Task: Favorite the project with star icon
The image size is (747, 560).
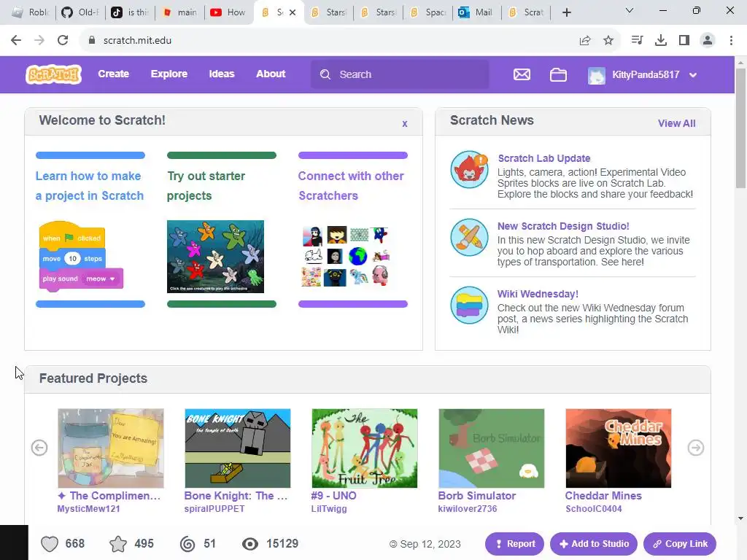Action: point(118,544)
